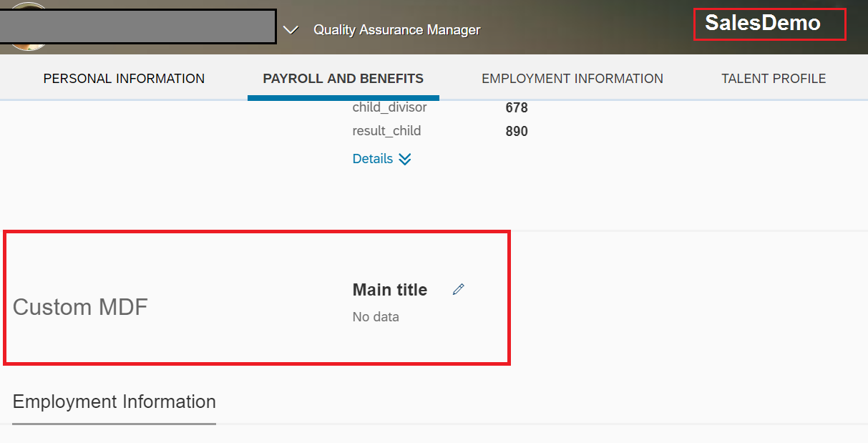868x443 pixels.
Task: Click the result_child field label
Action: 387,131
